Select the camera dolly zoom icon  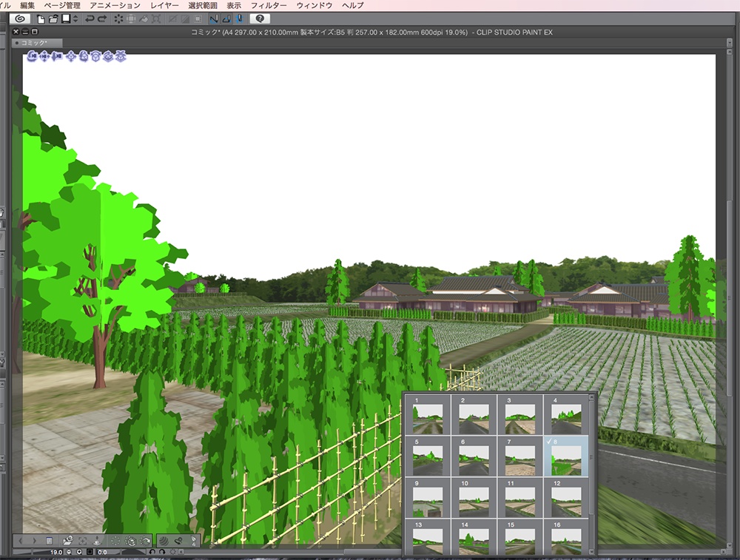pos(56,56)
